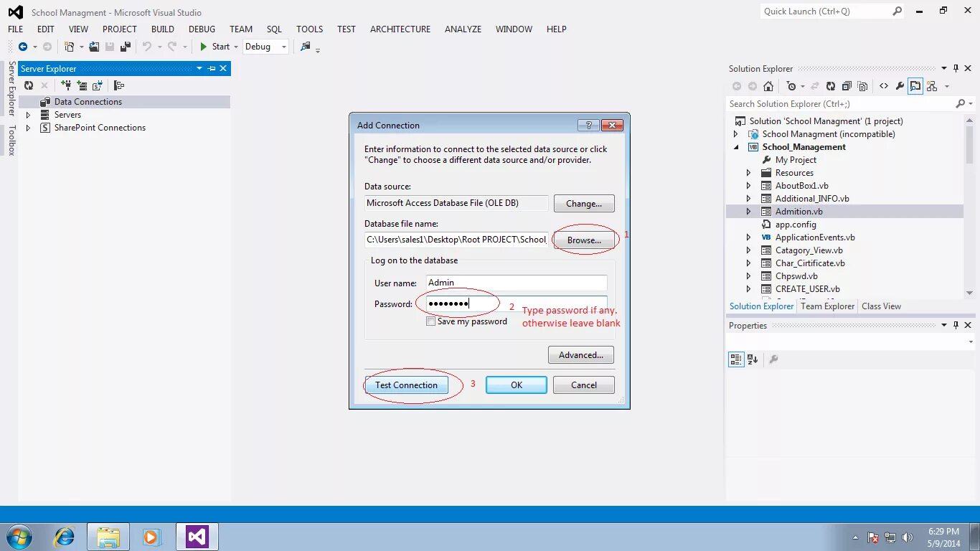Open the PROJECT menu
The width and height of the screenshot is (980, 551).
coord(119,29)
